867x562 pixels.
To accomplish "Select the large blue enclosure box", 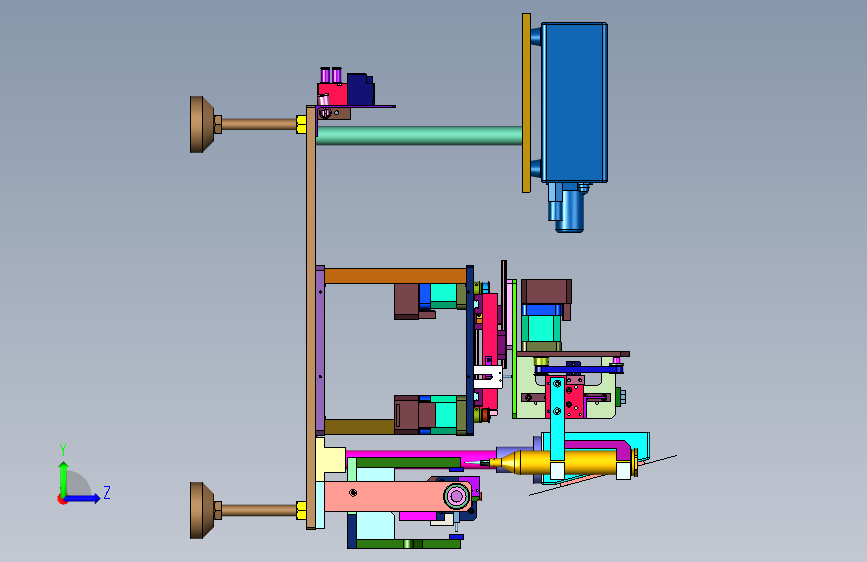I will pyautogui.click(x=574, y=102).
